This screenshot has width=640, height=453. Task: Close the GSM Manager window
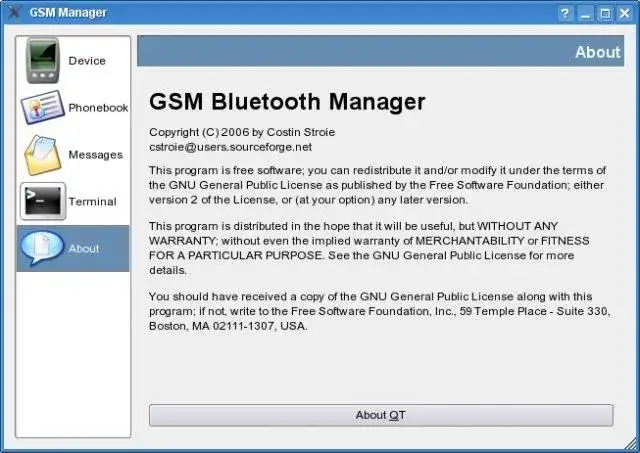coord(625,14)
